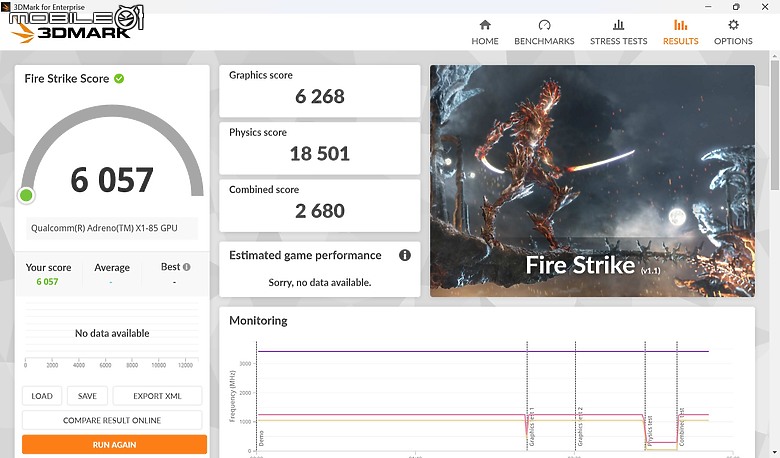
Task: Click the 'Sorry, no data available.' message
Action: tap(320, 282)
